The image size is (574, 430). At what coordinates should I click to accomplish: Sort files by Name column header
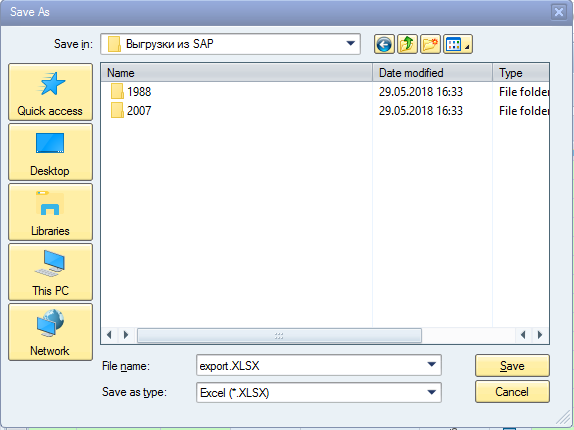[x=237, y=73]
